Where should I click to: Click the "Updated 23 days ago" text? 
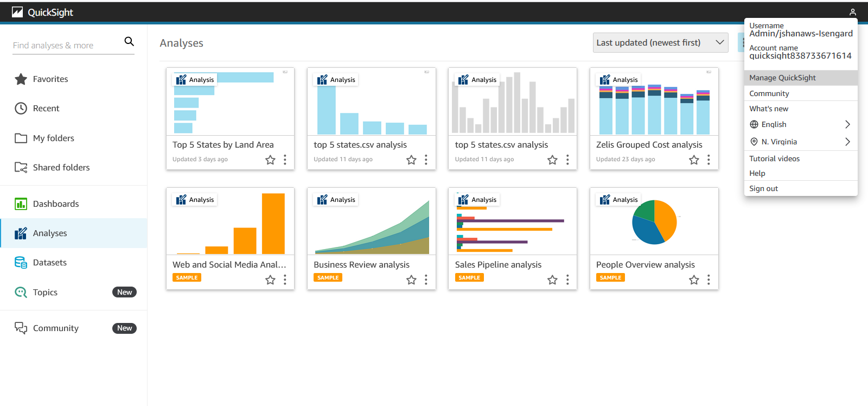point(626,160)
